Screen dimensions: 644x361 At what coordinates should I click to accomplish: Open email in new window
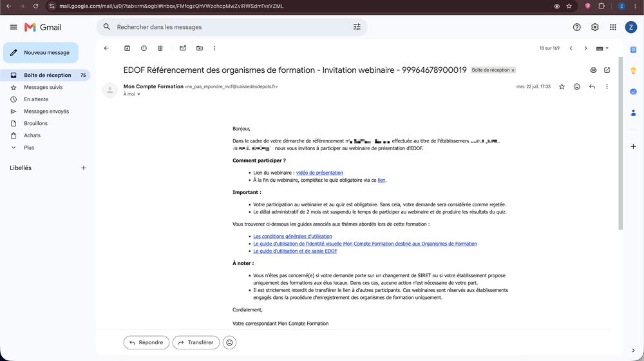click(607, 70)
